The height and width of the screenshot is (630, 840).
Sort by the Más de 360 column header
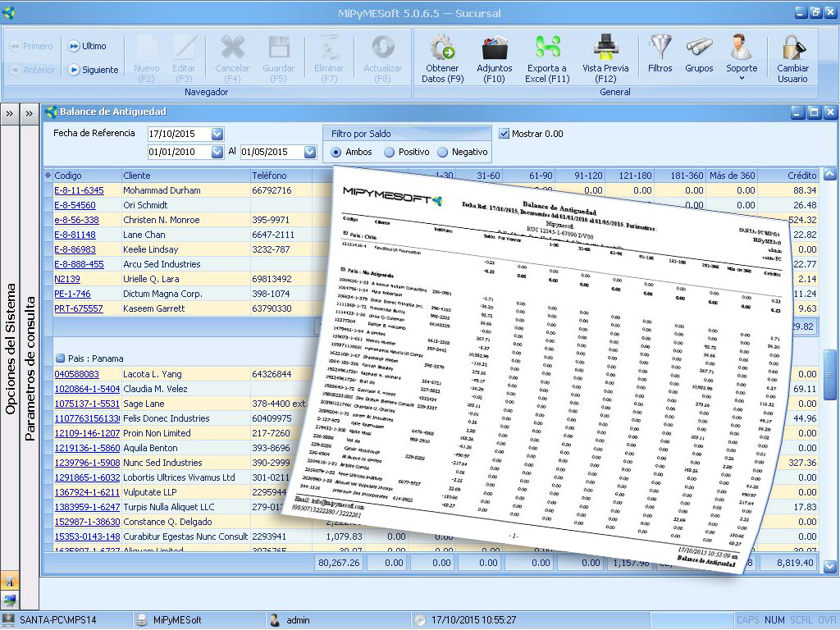tap(732, 176)
